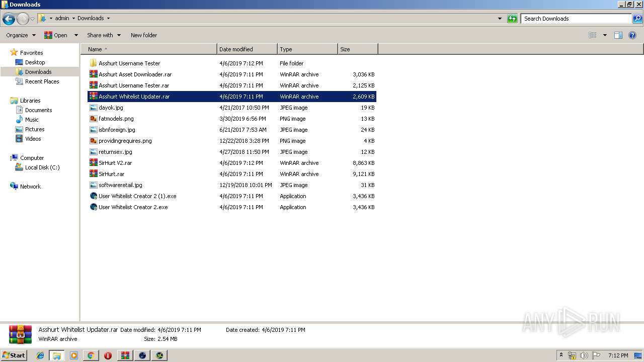Image resolution: width=644 pixels, height=362 pixels.
Task: Create a New folder
Action: click(x=144, y=35)
